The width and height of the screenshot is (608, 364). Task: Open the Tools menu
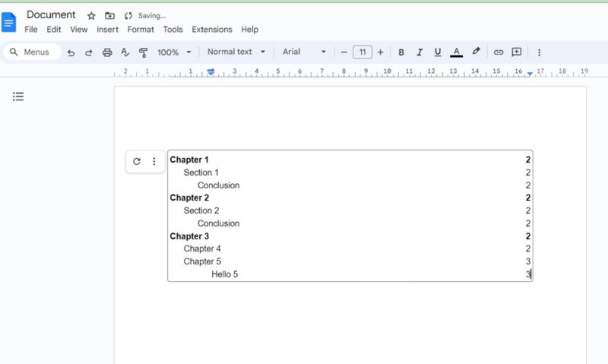(x=173, y=30)
